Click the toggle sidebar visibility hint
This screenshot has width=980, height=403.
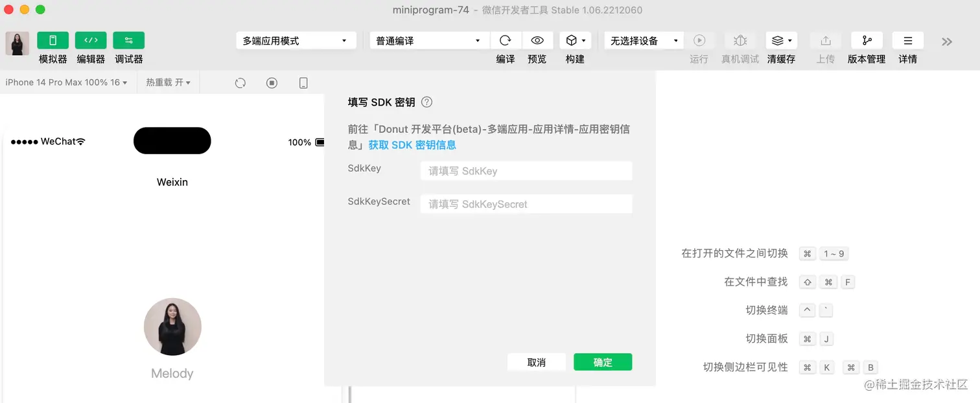click(x=745, y=367)
